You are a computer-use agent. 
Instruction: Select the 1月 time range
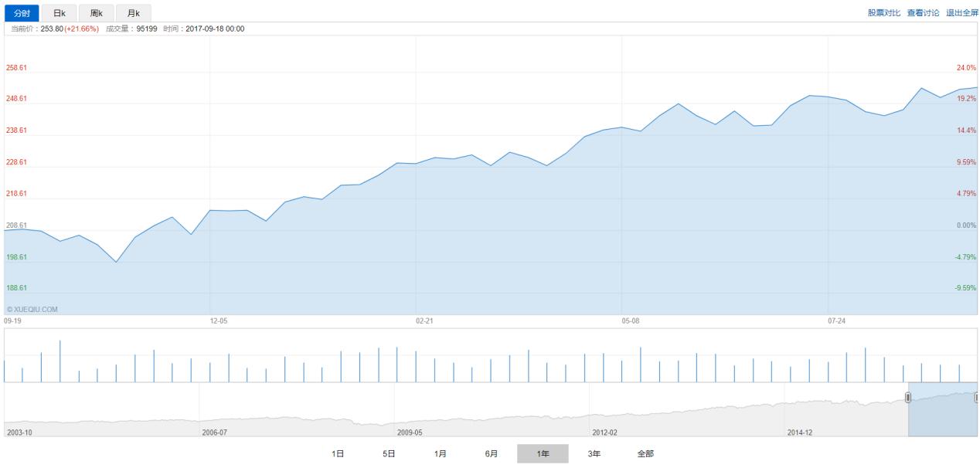(440, 454)
